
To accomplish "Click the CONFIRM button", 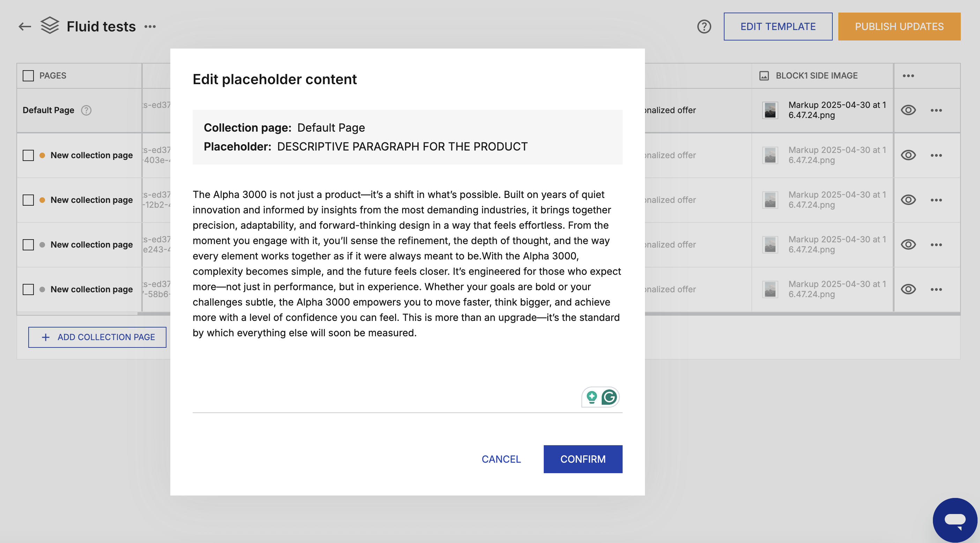I will pyautogui.click(x=583, y=459).
